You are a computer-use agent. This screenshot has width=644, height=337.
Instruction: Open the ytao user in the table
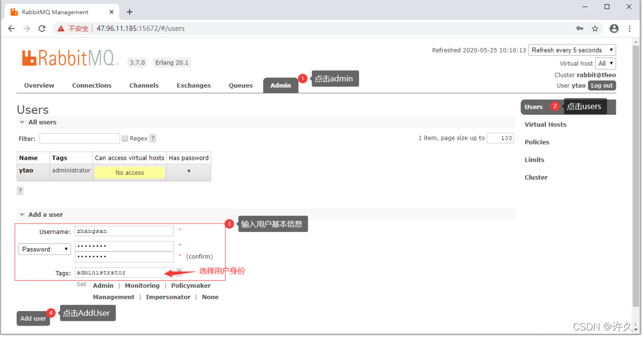pos(26,171)
